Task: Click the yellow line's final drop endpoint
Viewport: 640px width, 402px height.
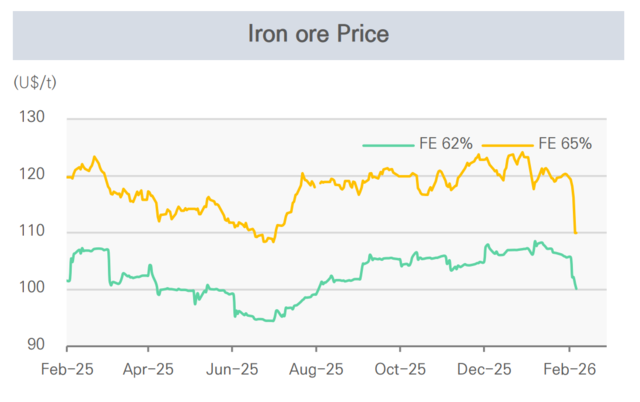Action: [x=576, y=233]
